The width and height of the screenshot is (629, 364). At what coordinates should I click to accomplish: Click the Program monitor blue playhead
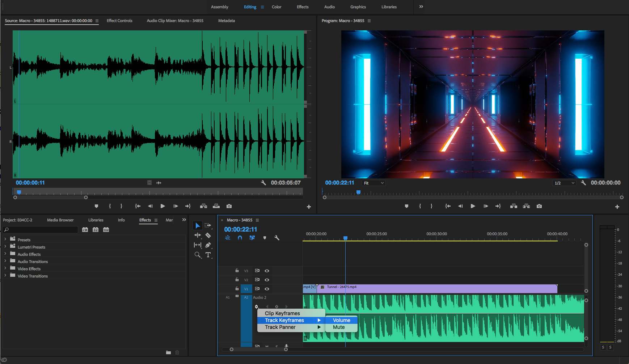tap(358, 192)
